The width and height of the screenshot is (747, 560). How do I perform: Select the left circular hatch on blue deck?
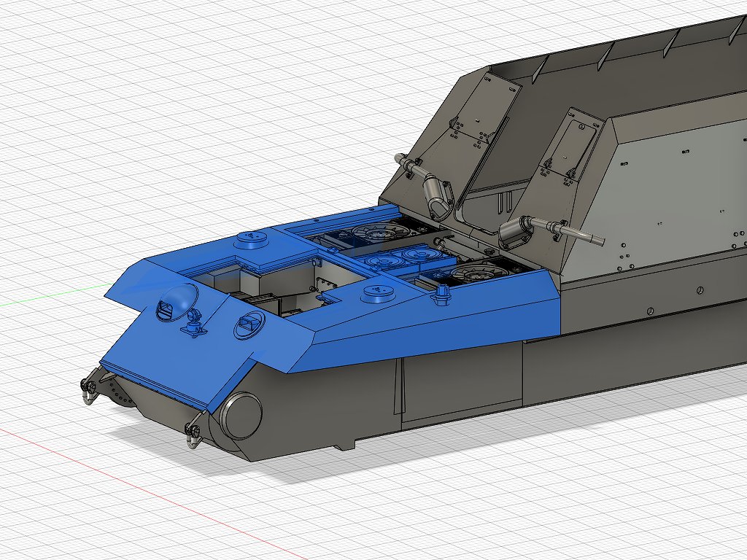click(x=251, y=240)
